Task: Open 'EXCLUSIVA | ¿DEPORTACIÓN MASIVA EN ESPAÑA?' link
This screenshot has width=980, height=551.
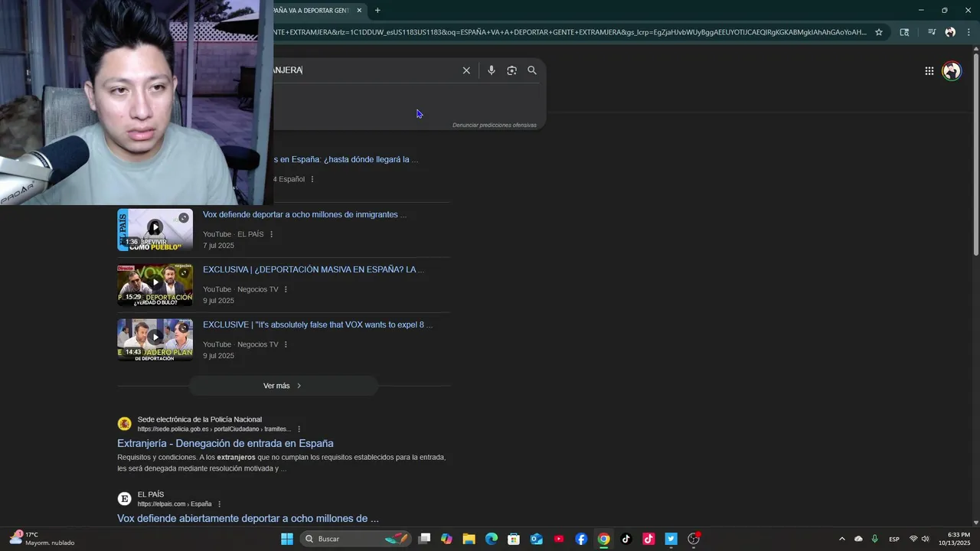Action: (x=313, y=269)
